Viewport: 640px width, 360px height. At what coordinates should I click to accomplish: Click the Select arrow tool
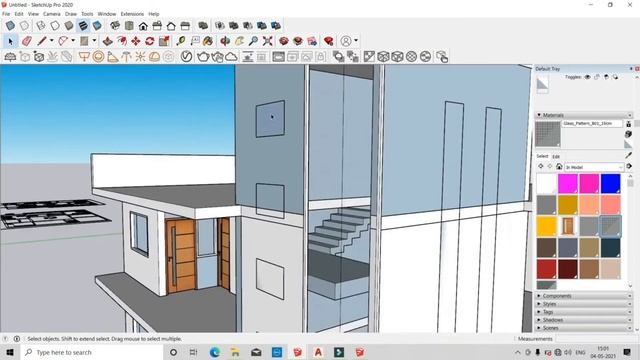[x=10, y=41]
